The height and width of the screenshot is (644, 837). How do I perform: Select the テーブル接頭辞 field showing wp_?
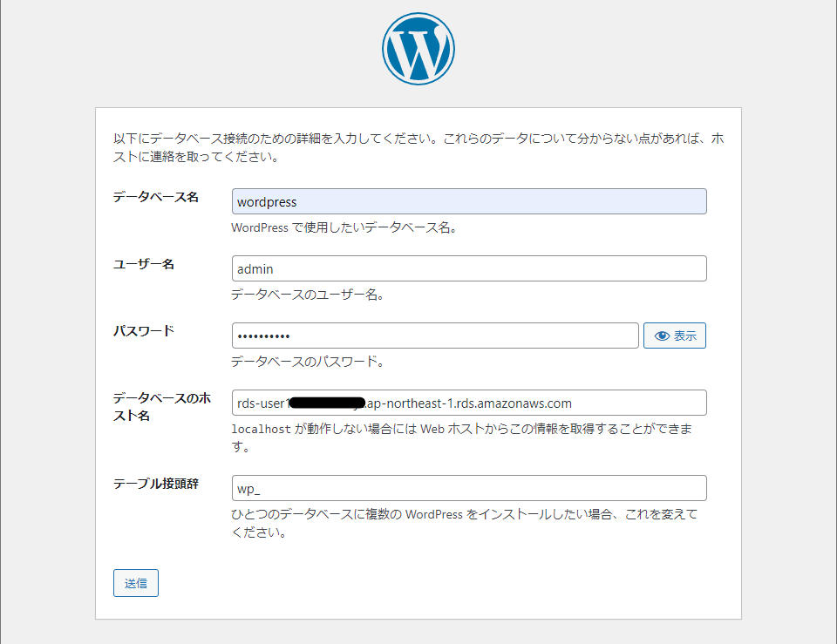pos(469,488)
